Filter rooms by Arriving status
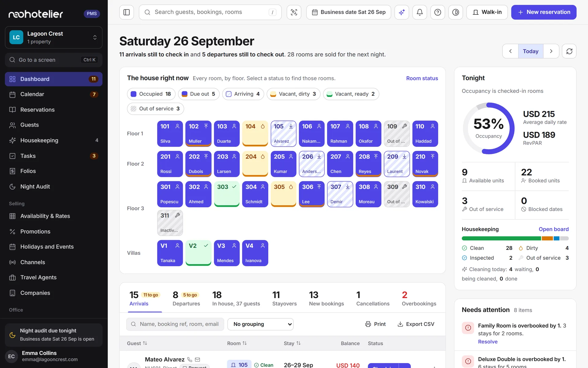The height and width of the screenshot is (368, 588). tap(243, 94)
